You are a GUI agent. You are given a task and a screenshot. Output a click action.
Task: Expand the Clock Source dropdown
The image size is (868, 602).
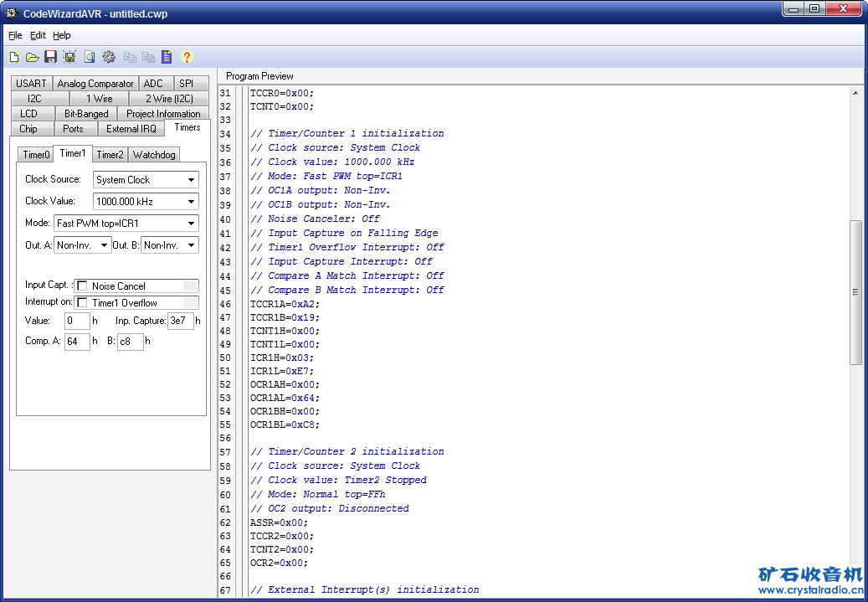(x=192, y=180)
